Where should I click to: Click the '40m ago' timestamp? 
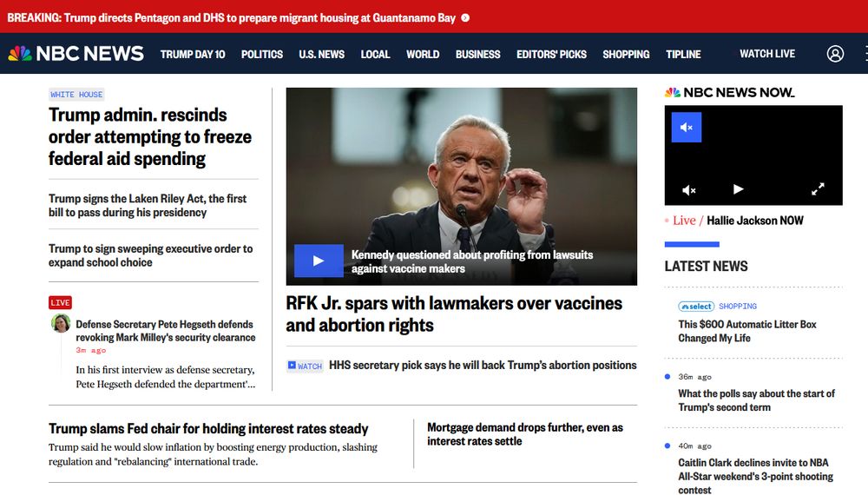click(694, 446)
